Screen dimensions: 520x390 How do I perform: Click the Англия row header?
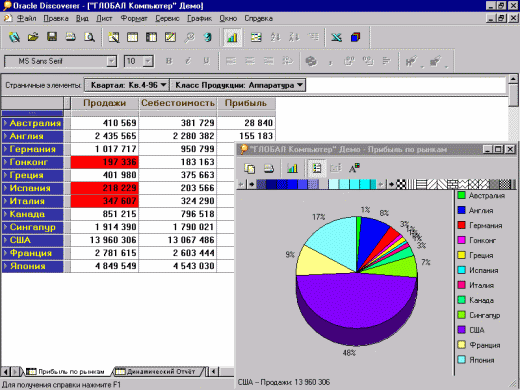tap(32, 136)
